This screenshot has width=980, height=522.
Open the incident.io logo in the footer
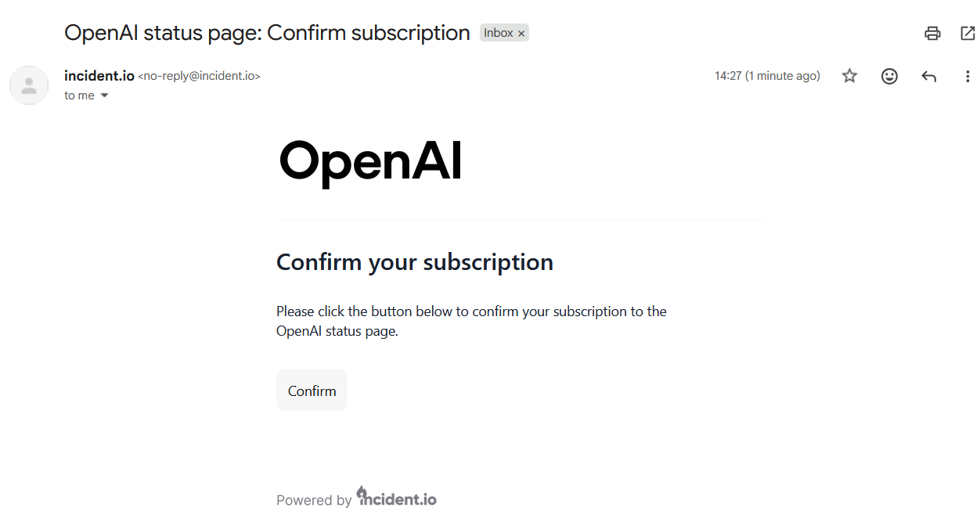397,498
